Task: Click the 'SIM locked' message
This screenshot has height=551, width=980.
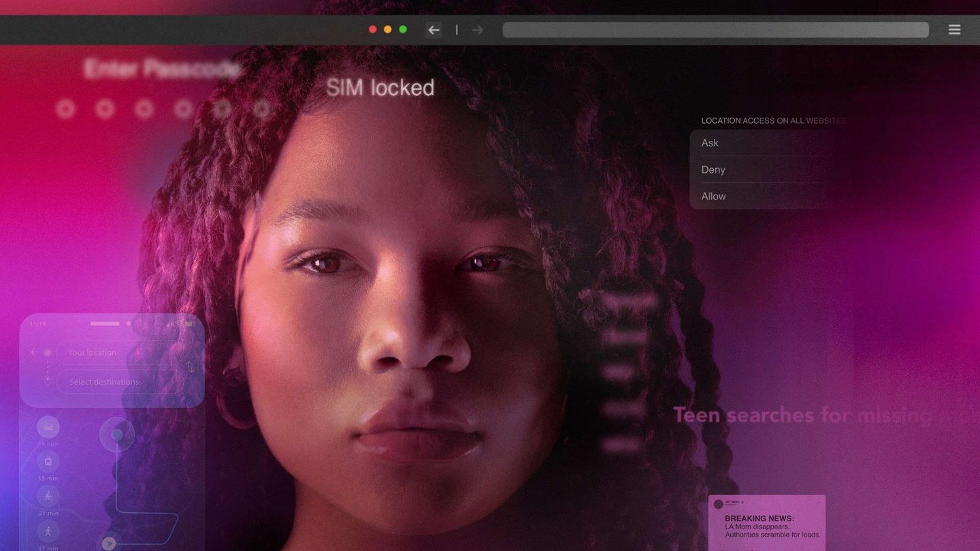Action: pos(380,88)
